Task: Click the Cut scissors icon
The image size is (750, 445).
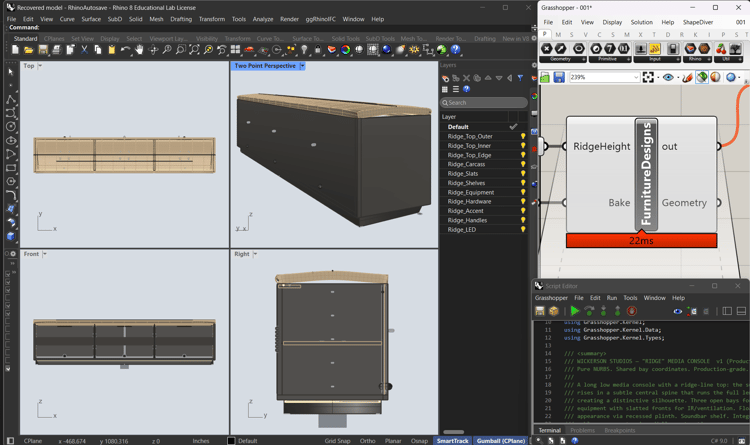Action: click(x=84, y=49)
